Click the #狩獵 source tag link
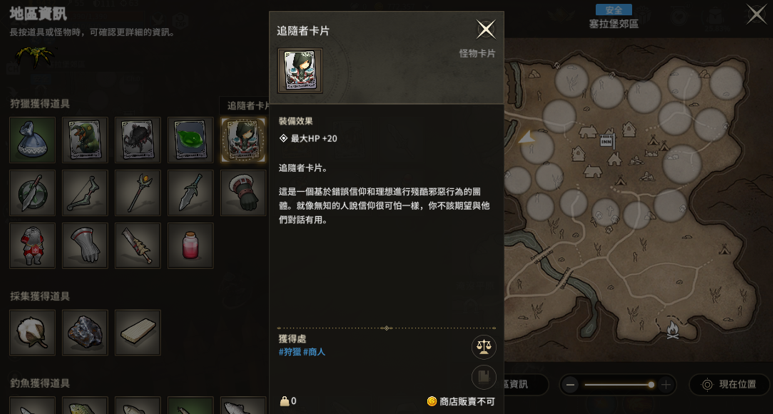 (x=289, y=352)
